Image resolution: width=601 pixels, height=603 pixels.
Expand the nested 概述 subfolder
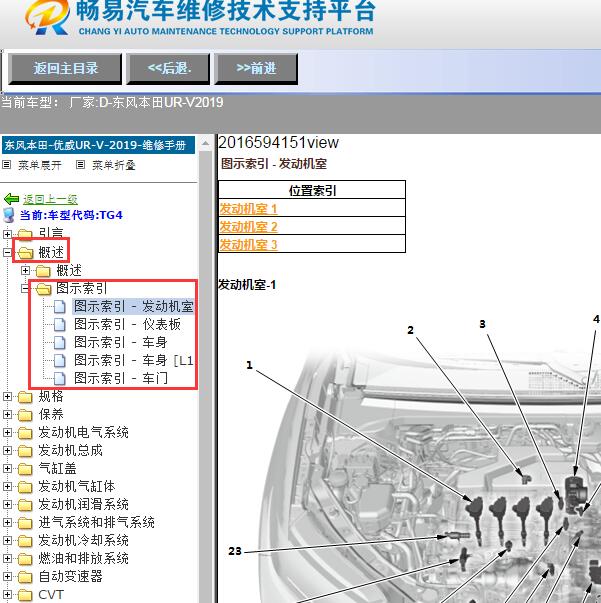25,270
